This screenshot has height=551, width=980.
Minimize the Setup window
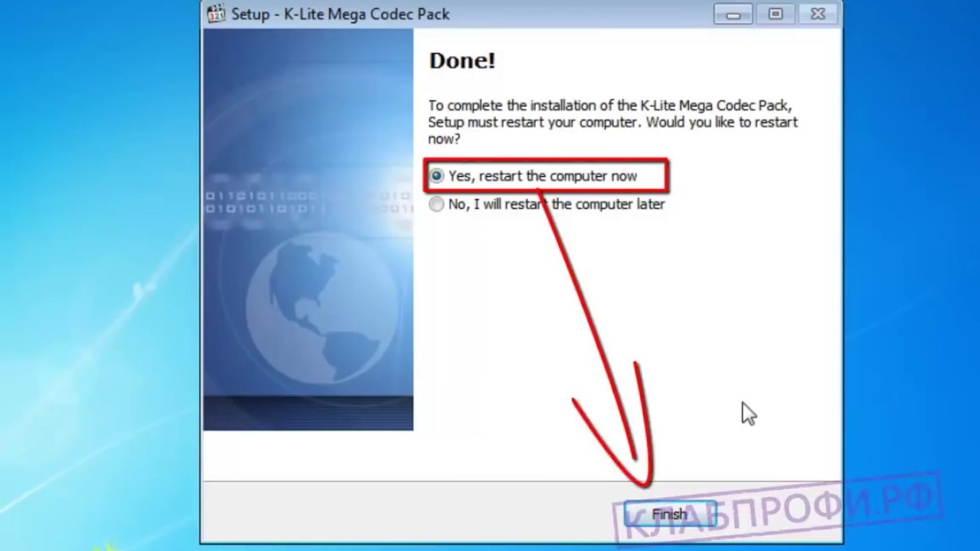click(733, 14)
